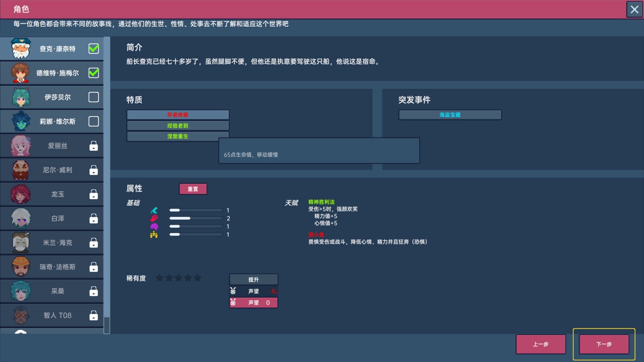Check the 伊莎贝尔 checkbox
The height and width of the screenshot is (362, 644).
[x=94, y=97]
